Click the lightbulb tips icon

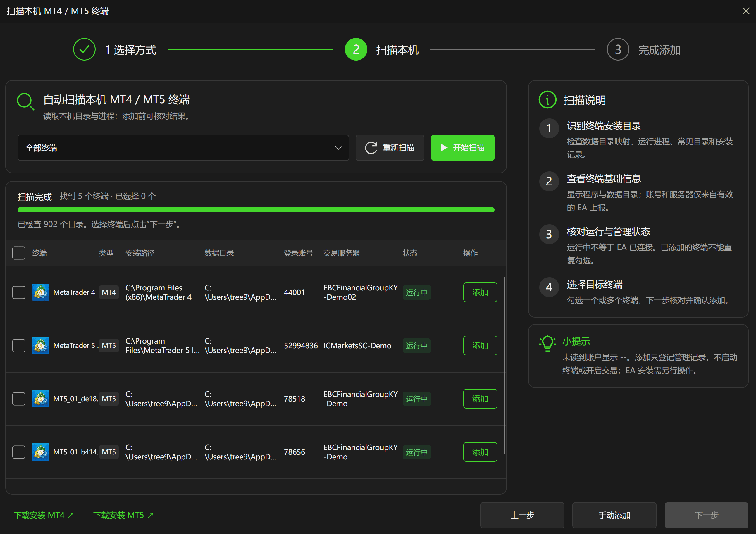click(547, 343)
